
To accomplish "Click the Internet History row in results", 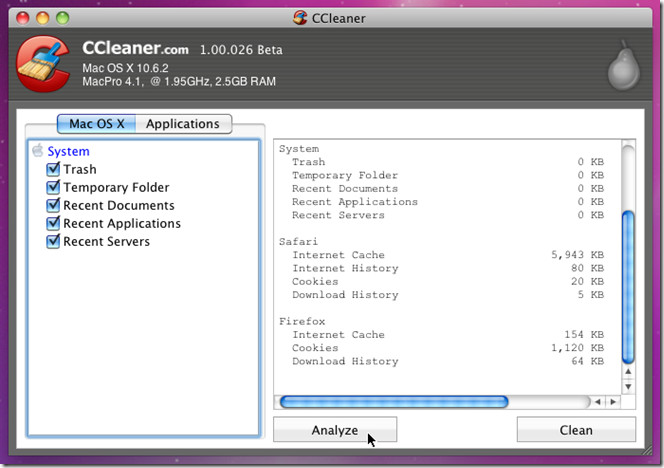I will [x=448, y=268].
